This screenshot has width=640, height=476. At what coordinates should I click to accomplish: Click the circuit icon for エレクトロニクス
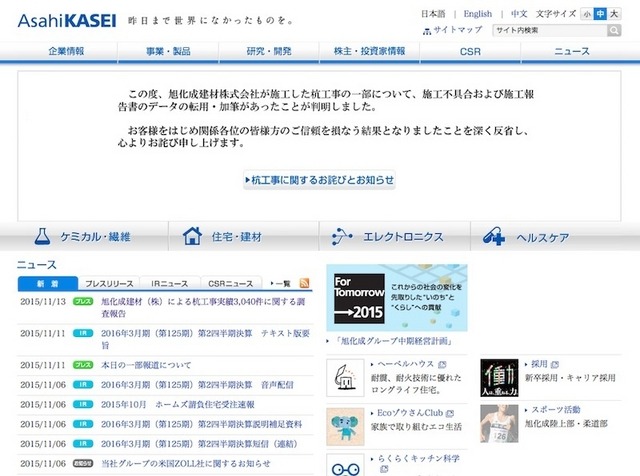click(x=342, y=237)
